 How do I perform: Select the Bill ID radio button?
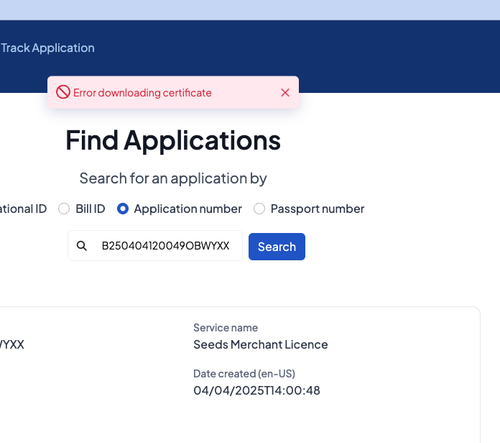64,209
